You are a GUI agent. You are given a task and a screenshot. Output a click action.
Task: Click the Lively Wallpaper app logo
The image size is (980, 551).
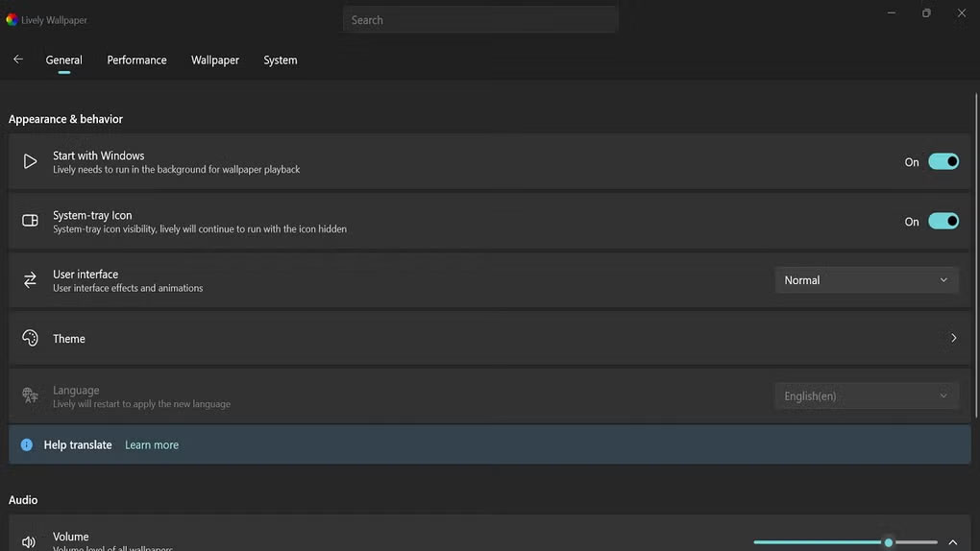coord(12,19)
